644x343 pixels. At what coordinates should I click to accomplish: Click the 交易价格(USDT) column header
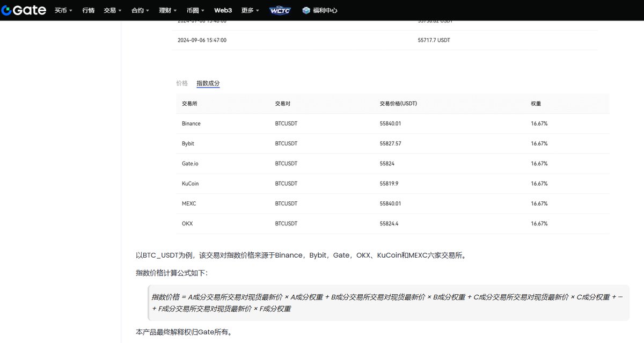(x=398, y=104)
